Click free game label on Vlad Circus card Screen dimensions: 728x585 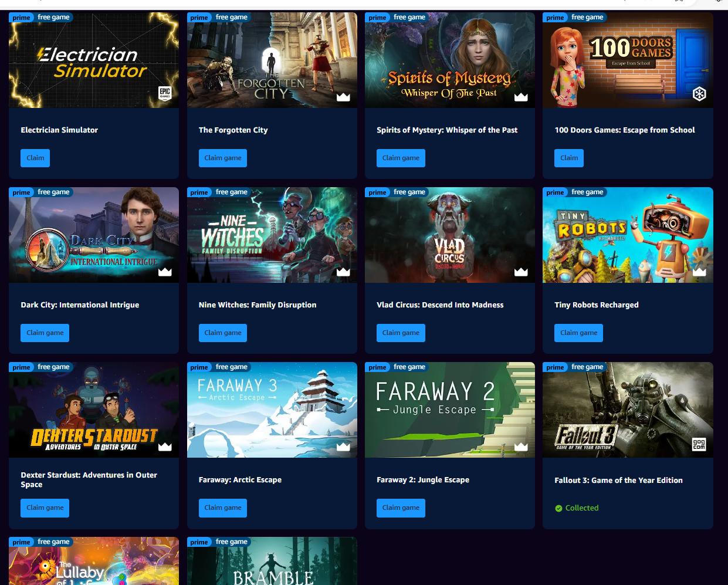tap(409, 192)
